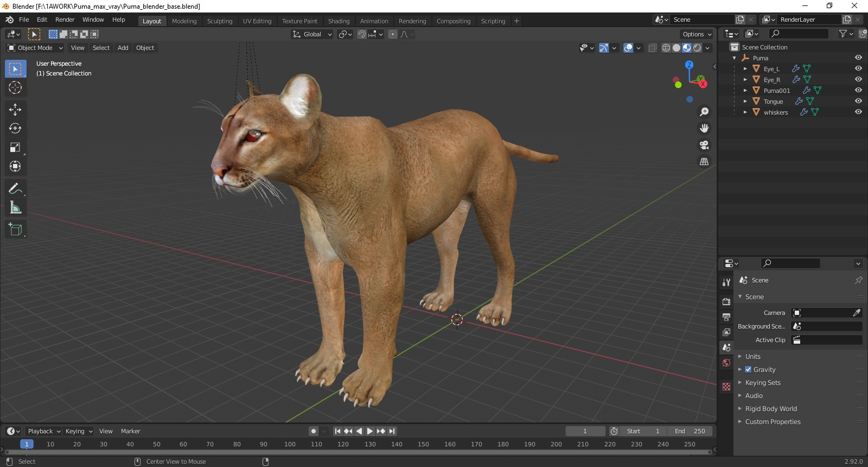The width and height of the screenshot is (868, 467).
Task: Open the outliner filter dropdown
Action: pyautogui.click(x=846, y=34)
